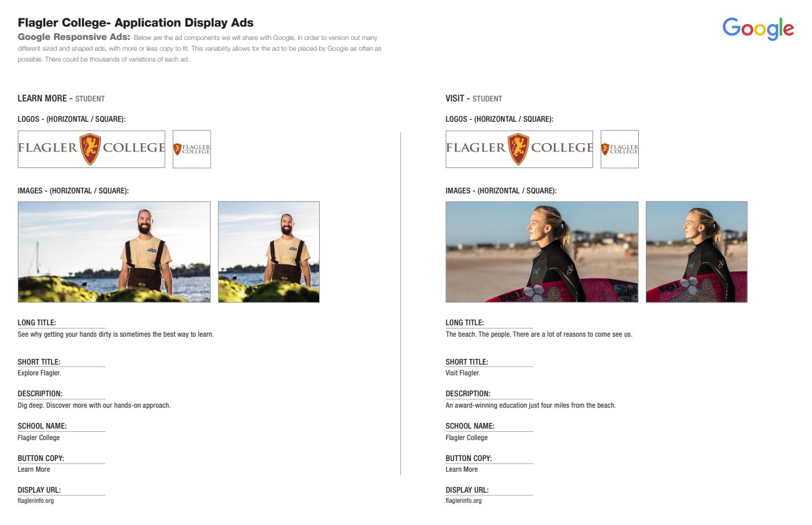Click the horizontal Flagler logo in Visit section
This screenshot has width=812, height=525.
pos(519,149)
